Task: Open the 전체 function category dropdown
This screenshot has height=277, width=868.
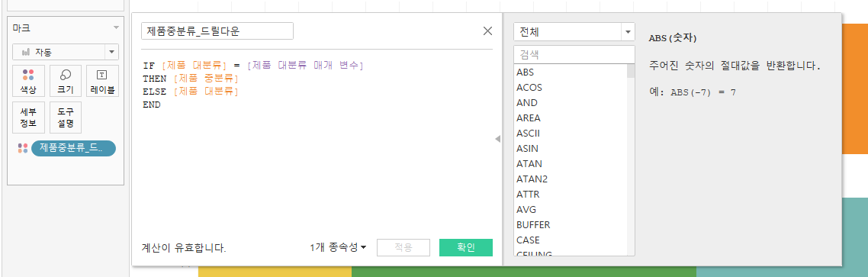Action: coord(574,32)
